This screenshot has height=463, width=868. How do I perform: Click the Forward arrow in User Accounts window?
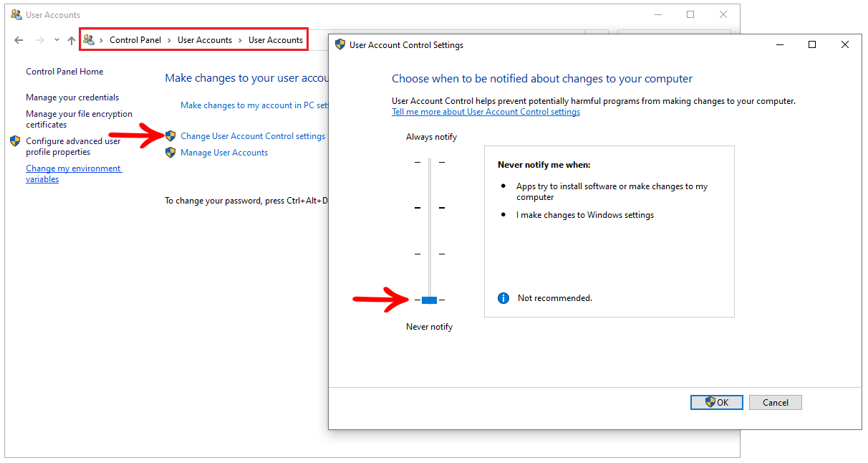(x=40, y=40)
